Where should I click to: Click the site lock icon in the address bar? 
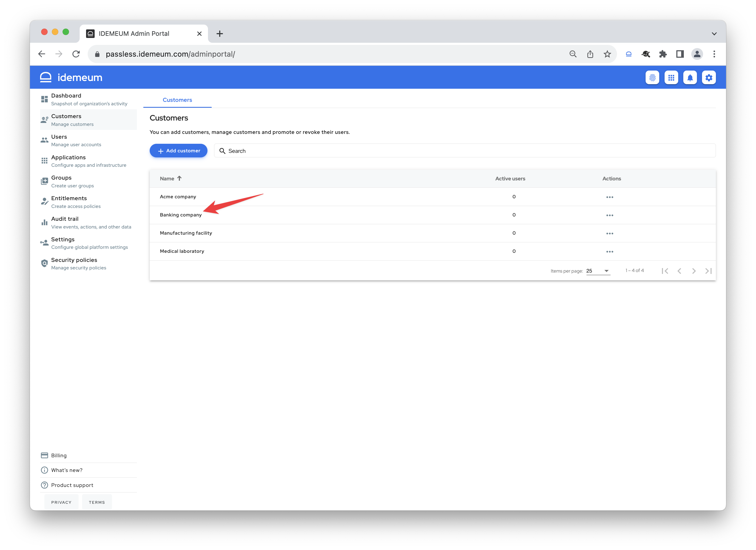click(97, 54)
